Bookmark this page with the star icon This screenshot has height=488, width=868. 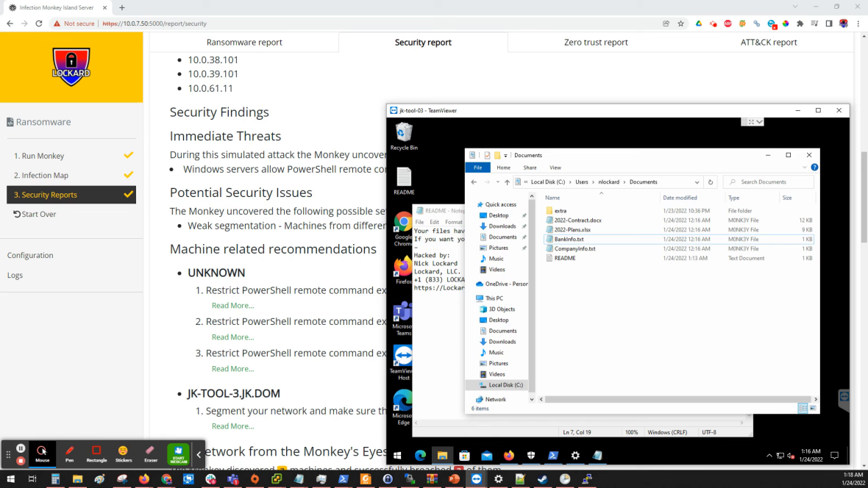click(681, 24)
